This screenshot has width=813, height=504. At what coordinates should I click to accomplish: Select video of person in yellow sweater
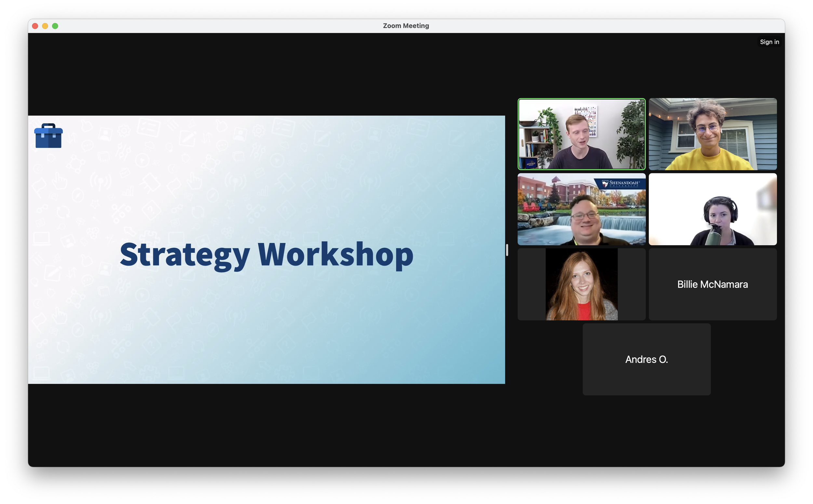(712, 134)
